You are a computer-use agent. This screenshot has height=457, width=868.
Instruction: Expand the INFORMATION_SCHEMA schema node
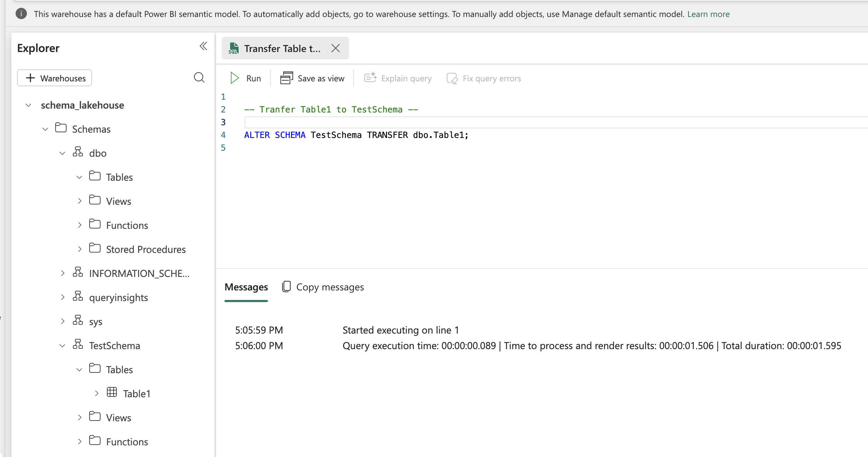62,273
